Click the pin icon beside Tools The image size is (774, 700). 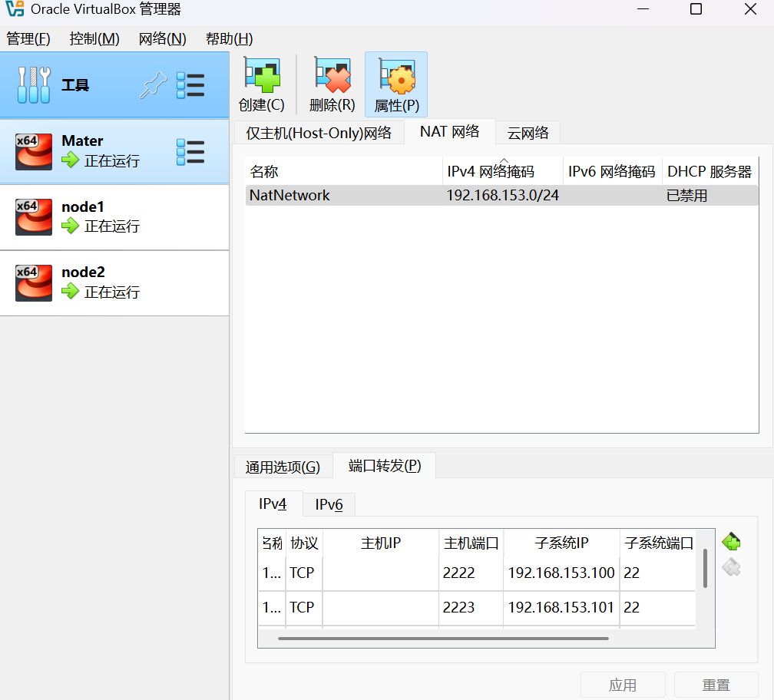(x=153, y=85)
